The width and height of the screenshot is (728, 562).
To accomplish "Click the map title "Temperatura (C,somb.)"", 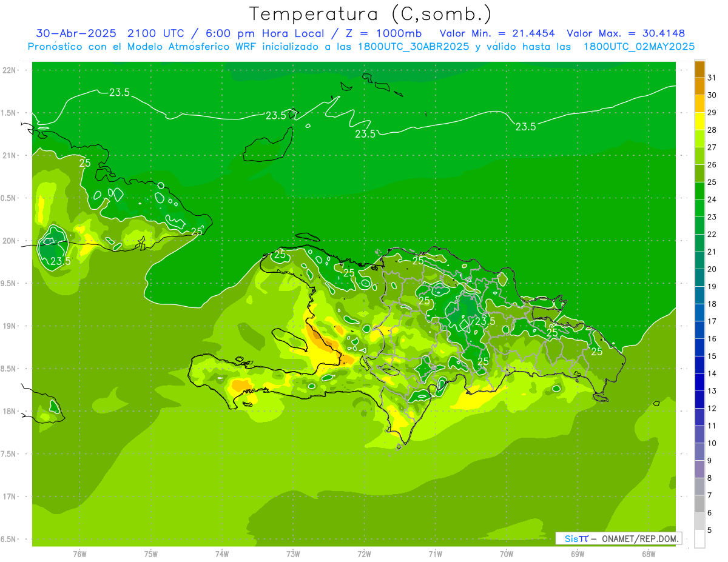I will click(x=371, y=14).
